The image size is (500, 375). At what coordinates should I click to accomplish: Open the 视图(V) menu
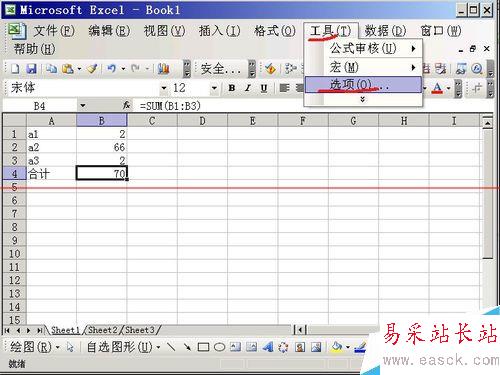pos(164,31)
